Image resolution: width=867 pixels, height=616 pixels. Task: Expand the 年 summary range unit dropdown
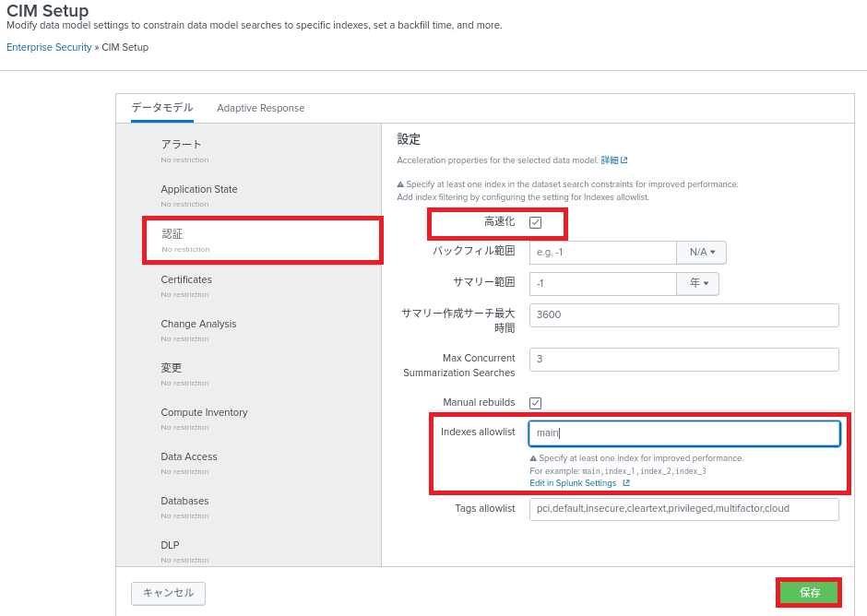pos(698,284)
